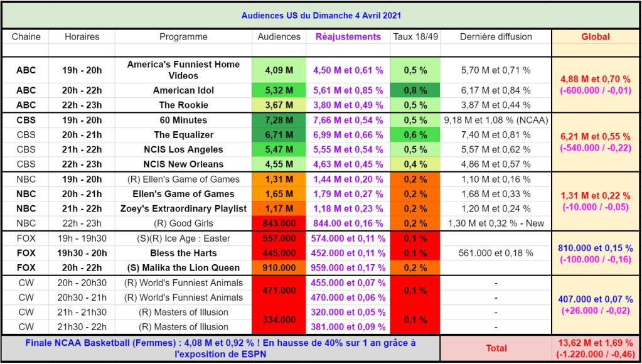The width and height of the screenshot is (642, 364).
Task: Click the '(S) Malika the Lion Queen' cell
Action: coord(183,268)
